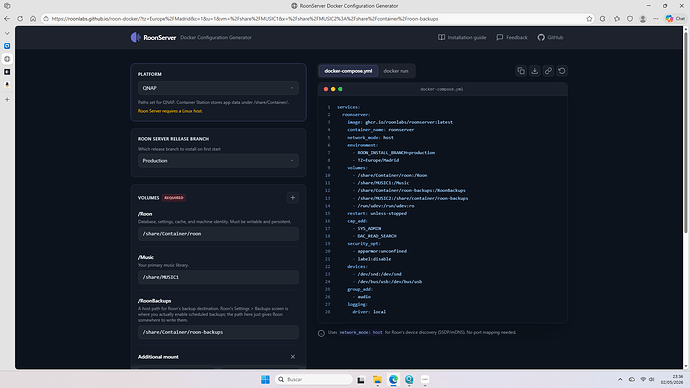Screen dimensions: 690x388
Task: Switch to the black square vertical tab
Action: tap(7, 72)
